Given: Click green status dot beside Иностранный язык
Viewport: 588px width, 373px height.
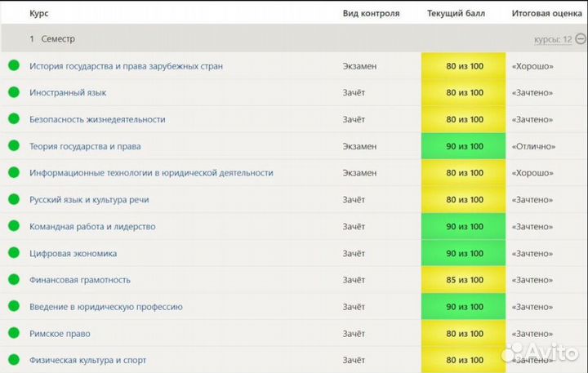Looking at the screenshot, I should click(13, 92).
